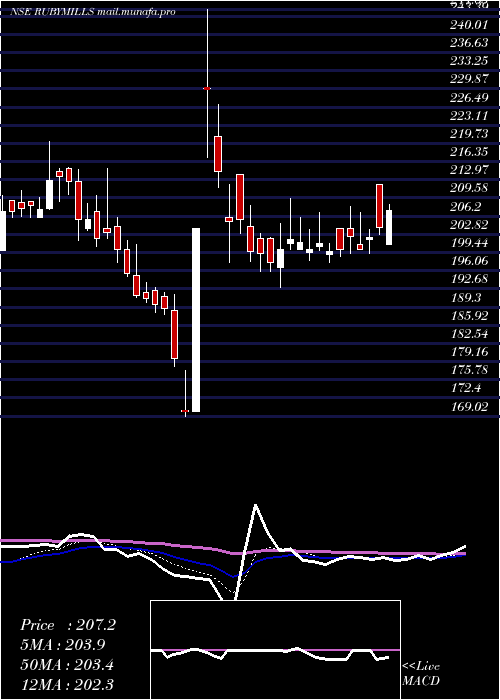Select the 182.54 price axis label
The height and width of the screenshot is (700, 500).
[469, 334]
